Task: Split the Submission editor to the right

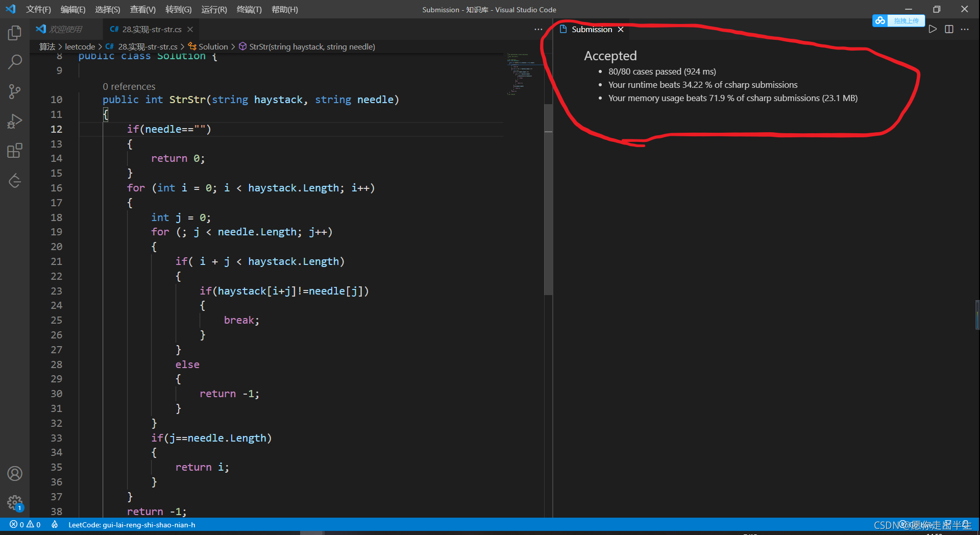Action: 949,29
